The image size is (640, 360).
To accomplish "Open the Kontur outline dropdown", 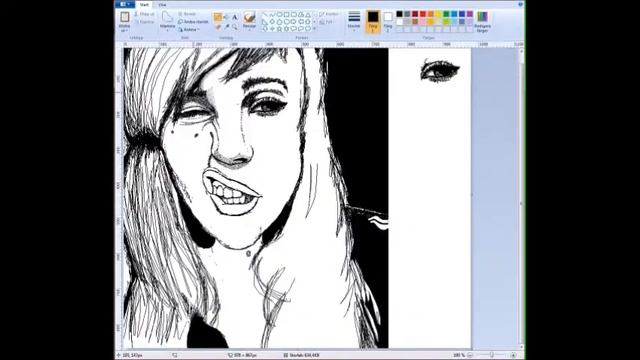I will click(329, 14).
